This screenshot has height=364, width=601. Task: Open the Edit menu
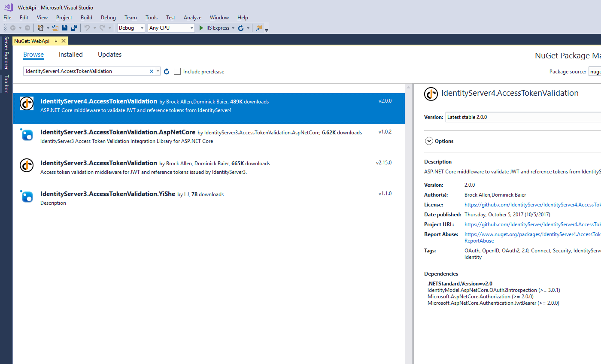(24, 18)
